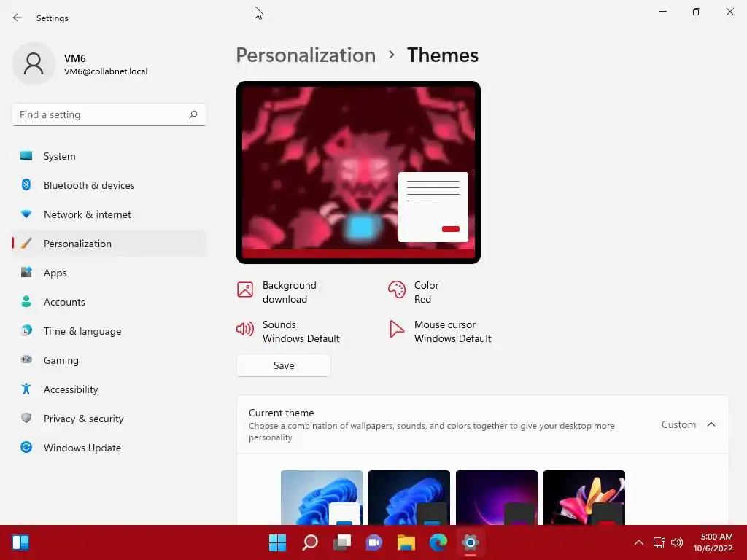The width and height of the screenshot is (747, 560).
Task: Launch Microsoft Edge from the taskbar
Action: point(438,542)
